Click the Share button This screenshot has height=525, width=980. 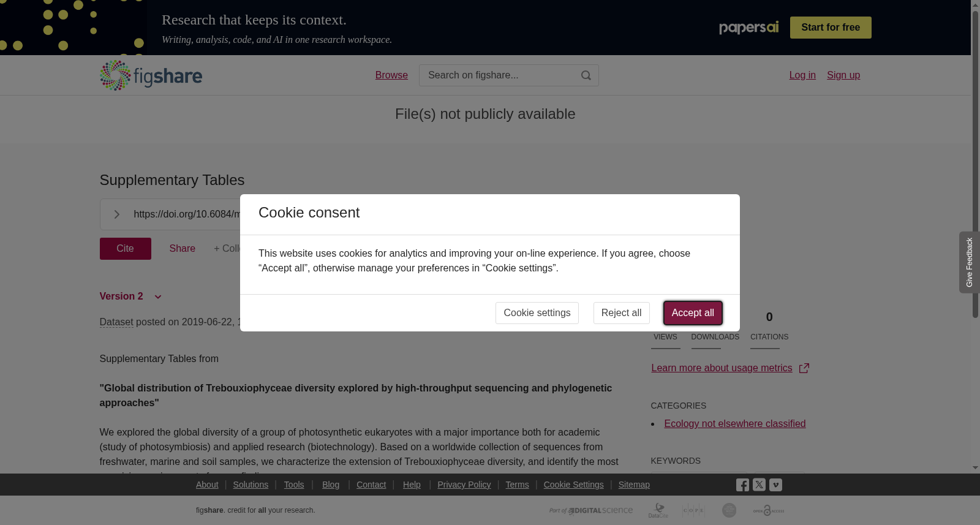[x=183, y=249]
